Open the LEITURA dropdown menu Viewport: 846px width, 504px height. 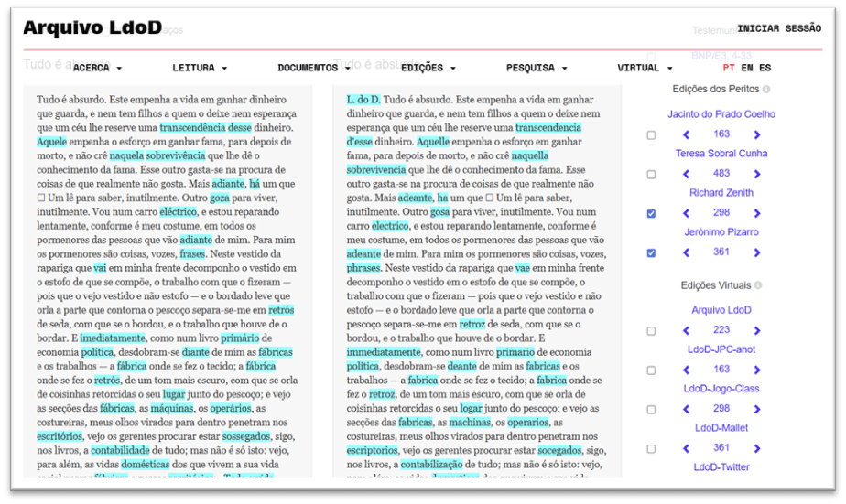pos(200,68)
